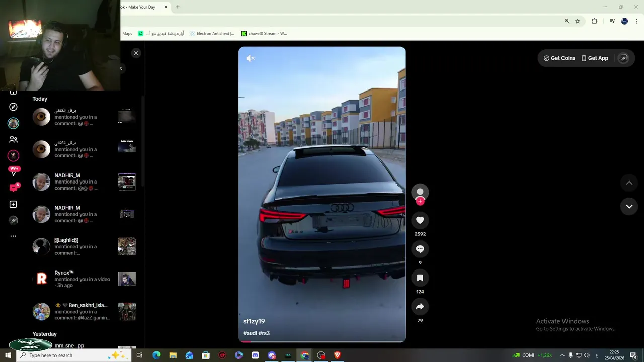Open the Chrome media control icon
The image size is (644, 362).
(612, 21)
